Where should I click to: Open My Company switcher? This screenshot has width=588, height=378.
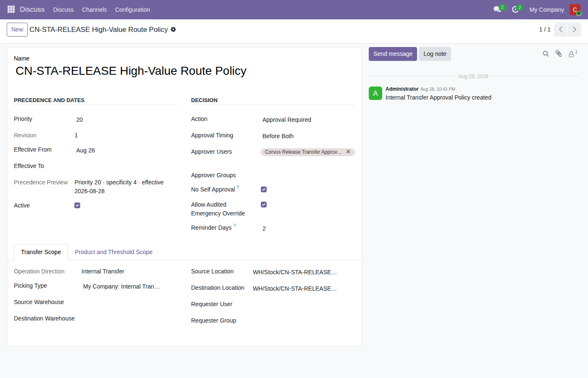(x=546, y=10)
